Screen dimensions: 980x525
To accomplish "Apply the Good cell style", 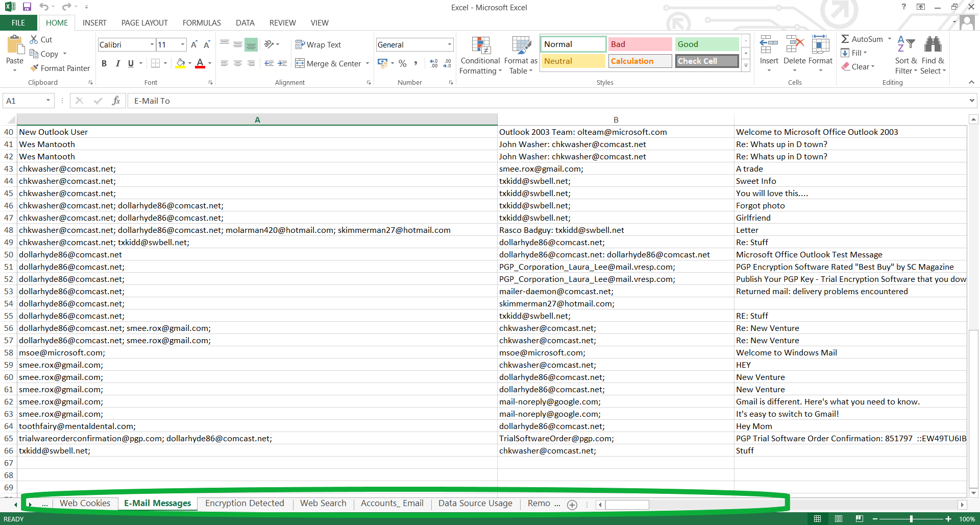I will point(707,44).
